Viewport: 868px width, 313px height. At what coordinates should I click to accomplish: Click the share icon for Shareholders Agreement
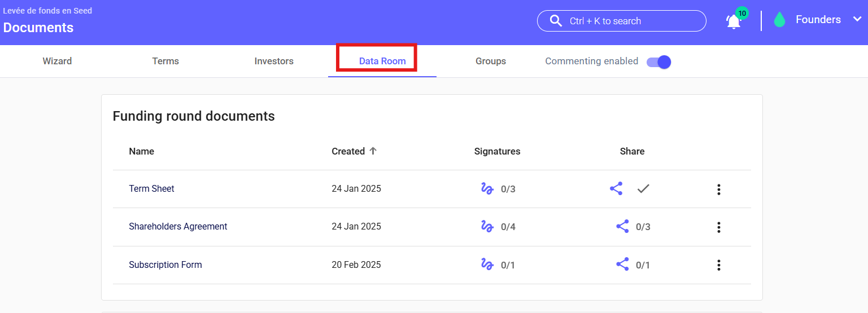622,227
